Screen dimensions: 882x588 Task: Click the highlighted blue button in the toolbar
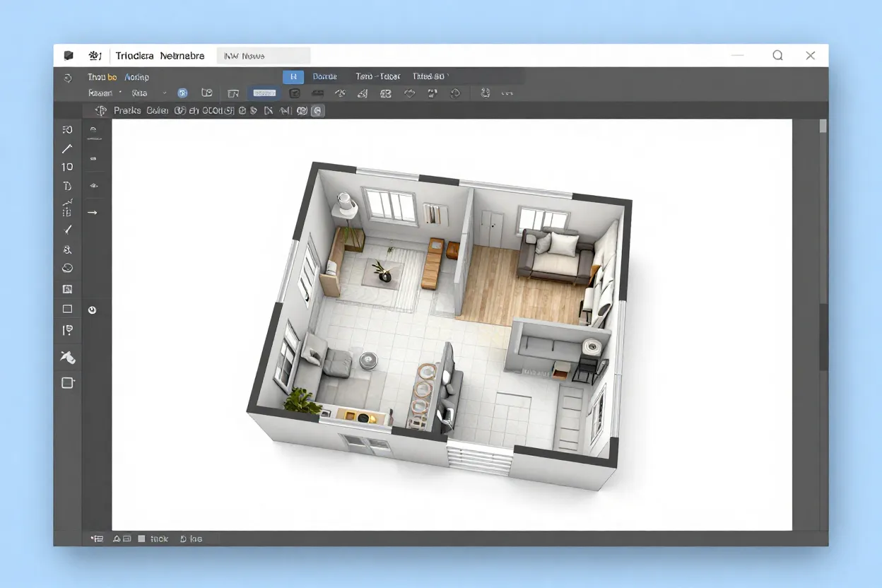pos(264,93)
